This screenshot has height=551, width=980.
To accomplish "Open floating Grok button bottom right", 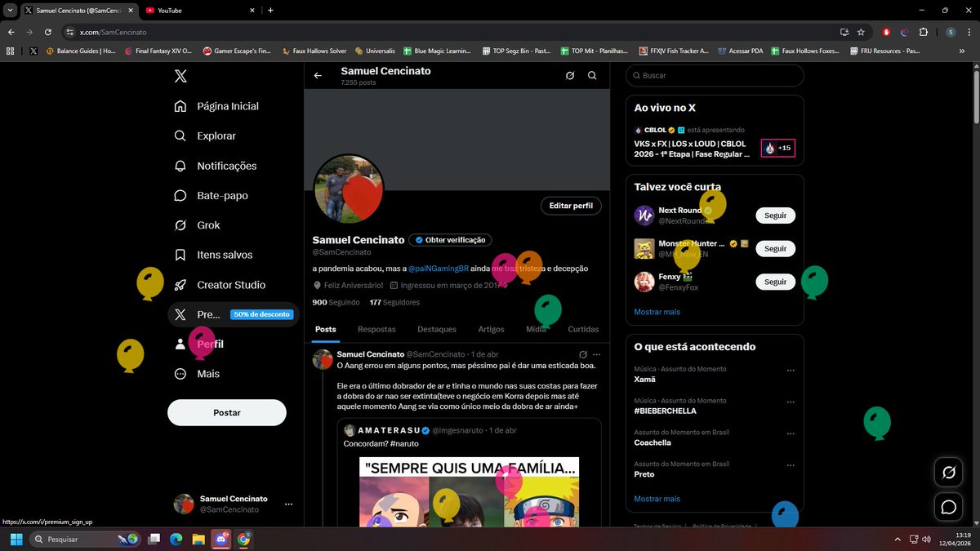I will (949, 472).
